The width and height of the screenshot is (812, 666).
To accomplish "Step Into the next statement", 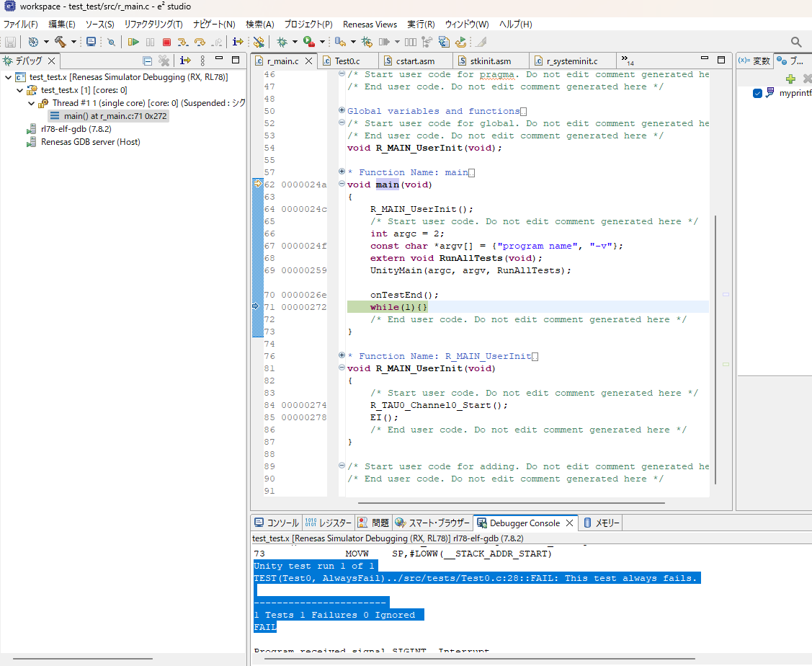I will [x=183, y=41].
